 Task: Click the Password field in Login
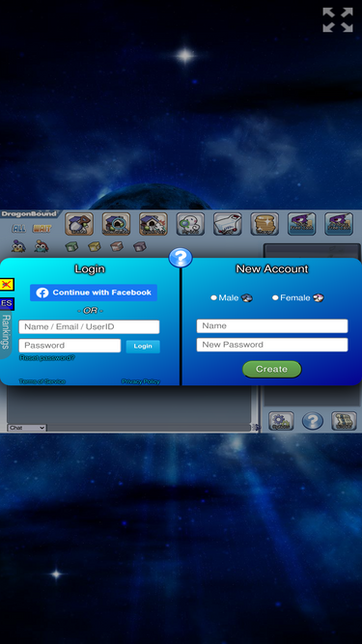[70, 346]
